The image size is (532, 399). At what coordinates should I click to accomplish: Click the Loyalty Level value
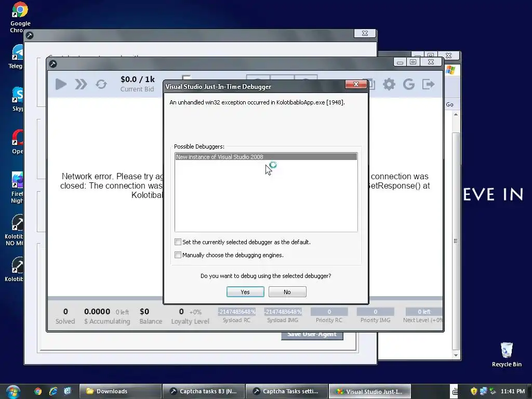tap(190, 316)
